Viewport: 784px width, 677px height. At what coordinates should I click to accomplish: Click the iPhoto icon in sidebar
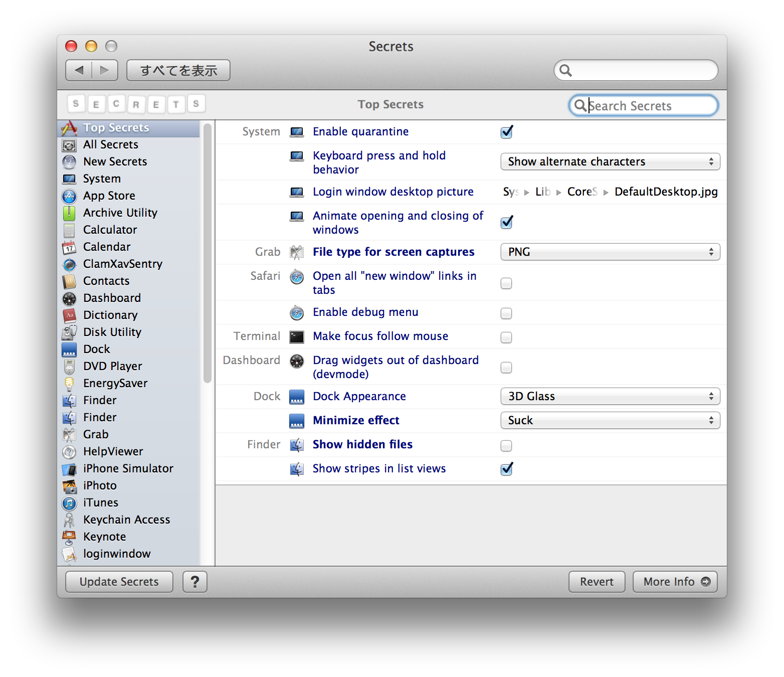[69, 486]
